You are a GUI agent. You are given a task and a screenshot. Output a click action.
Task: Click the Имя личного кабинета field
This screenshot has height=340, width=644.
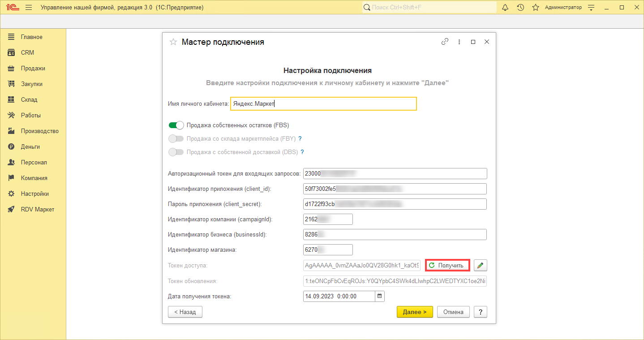tap(323, 104)
